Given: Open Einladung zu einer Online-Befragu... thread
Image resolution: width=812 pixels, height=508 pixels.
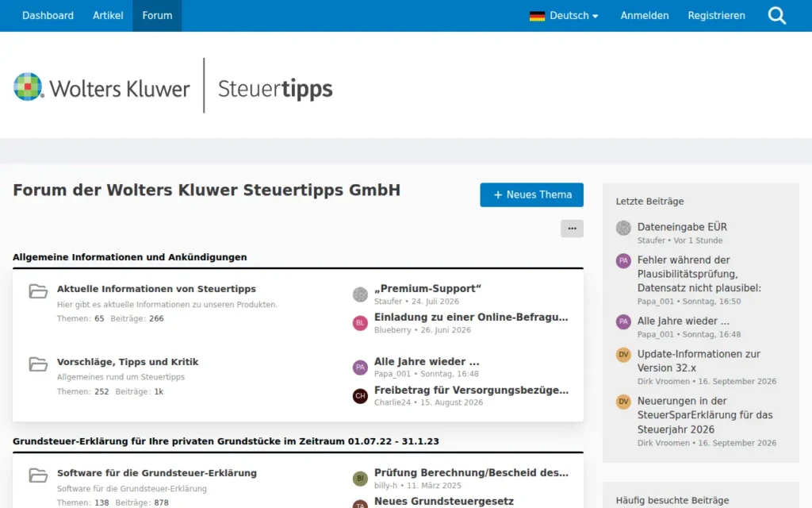Looking at the screenshot, I should pyautogui.click(x=471, y=317).
